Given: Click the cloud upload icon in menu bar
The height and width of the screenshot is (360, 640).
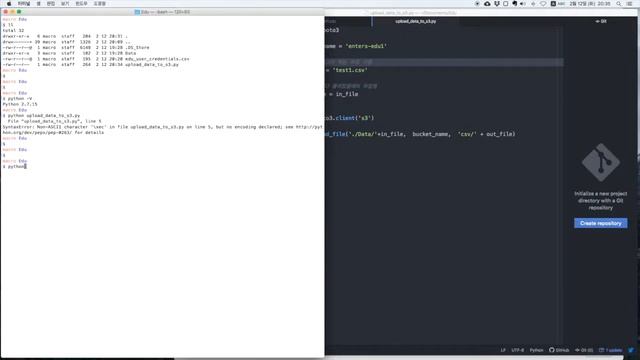Looking at the screenshot, I should [487, 4].
